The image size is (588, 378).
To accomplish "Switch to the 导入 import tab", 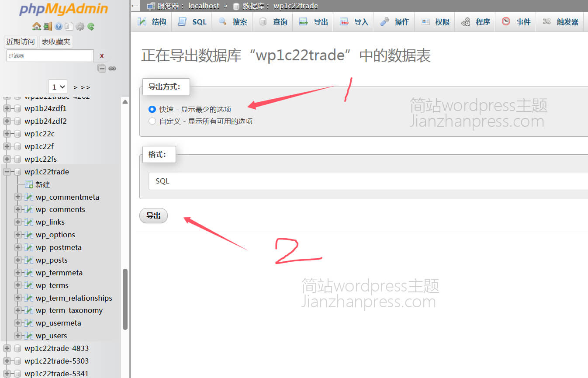I will click(x=354, y=22).
